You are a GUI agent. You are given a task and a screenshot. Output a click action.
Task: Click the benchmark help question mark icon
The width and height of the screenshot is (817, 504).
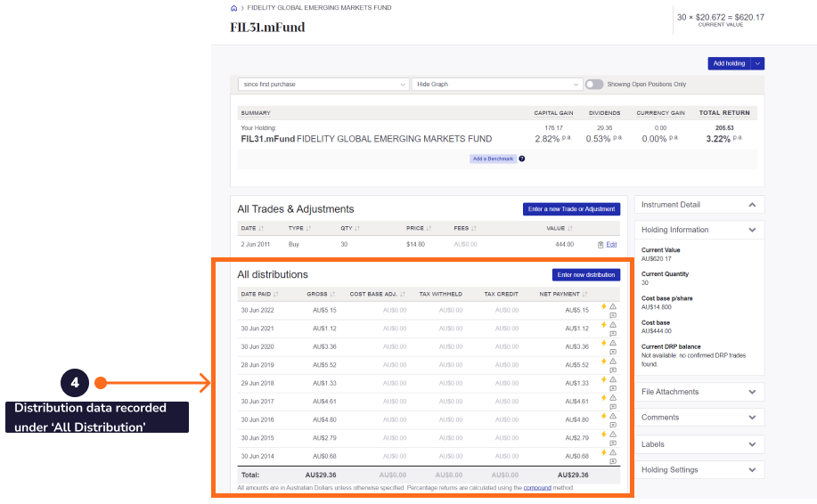(521, 159)
